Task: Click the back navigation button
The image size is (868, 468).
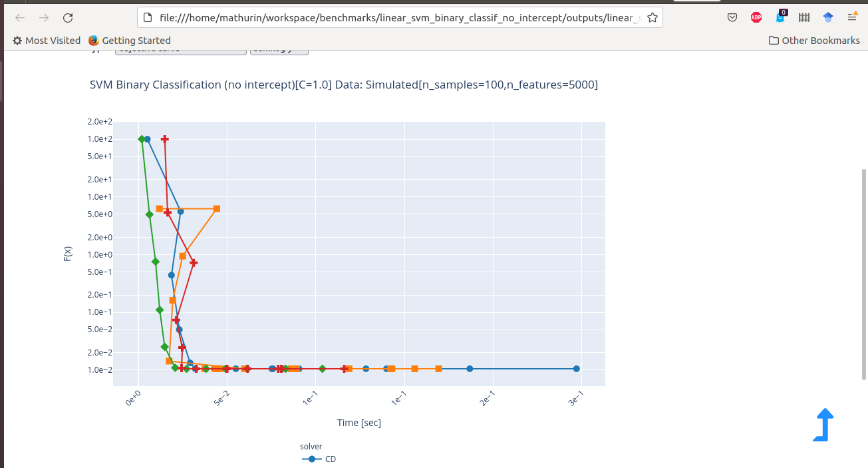Action: coord(19,17)
